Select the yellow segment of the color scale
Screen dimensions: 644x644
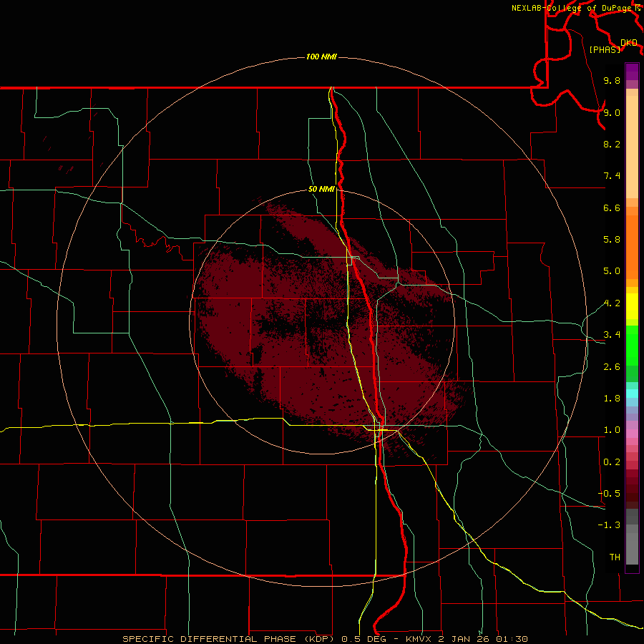coord(632,306)
